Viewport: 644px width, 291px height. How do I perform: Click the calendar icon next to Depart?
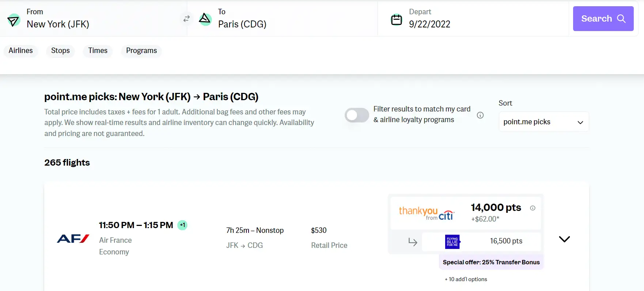point(396,19)
